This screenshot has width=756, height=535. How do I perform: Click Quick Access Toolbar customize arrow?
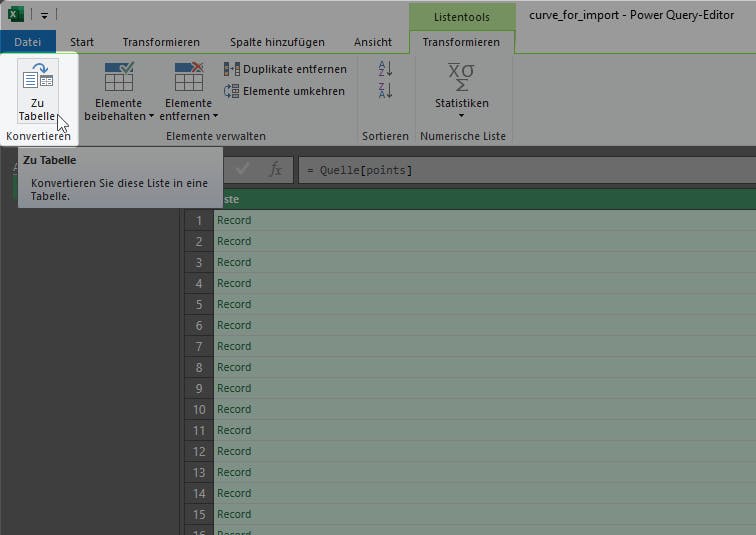(45, 15)
